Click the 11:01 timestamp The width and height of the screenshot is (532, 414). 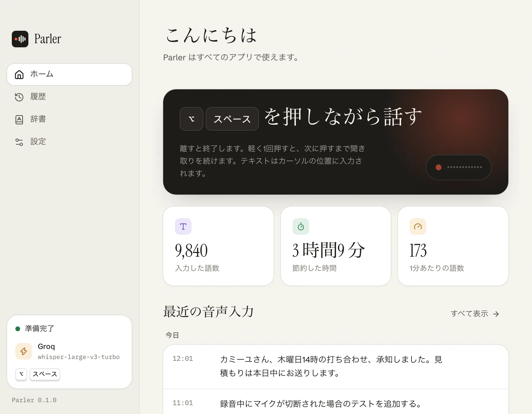tap(183, 403)
